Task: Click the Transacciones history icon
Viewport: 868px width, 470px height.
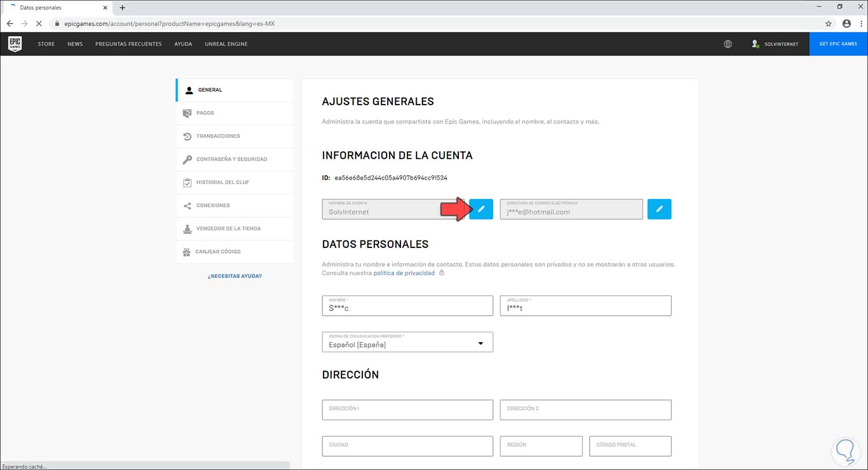Action: 187,136
